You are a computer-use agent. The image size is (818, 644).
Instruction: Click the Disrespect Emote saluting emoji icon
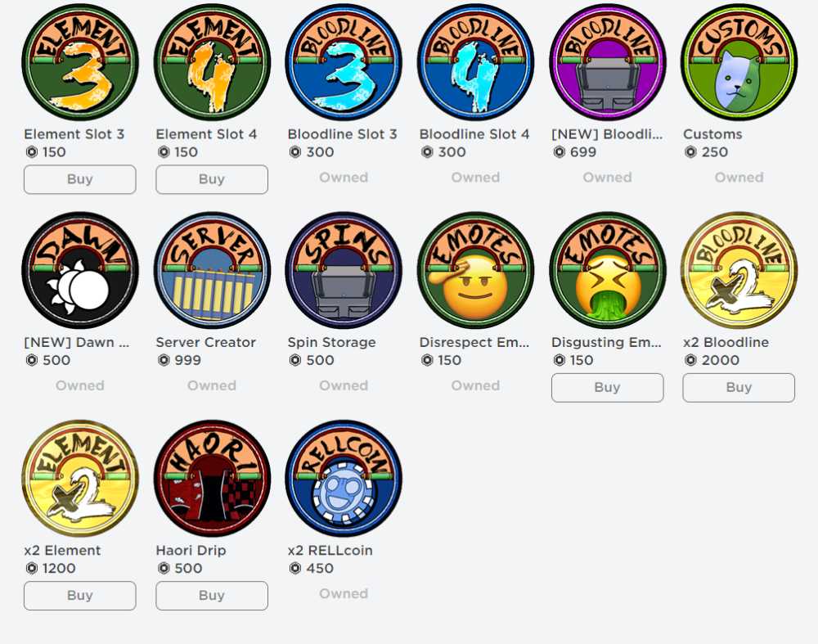point(475,270)
